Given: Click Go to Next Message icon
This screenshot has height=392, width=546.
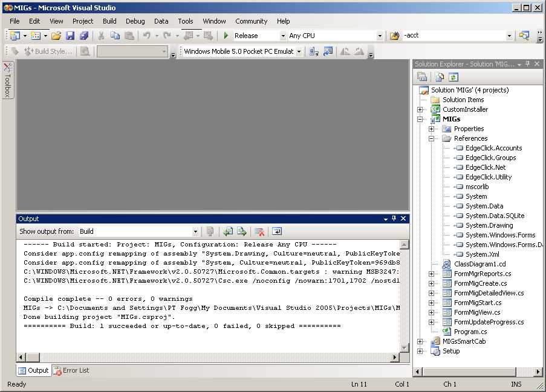Looking at the screenshot, I should (x=242, y=231).
